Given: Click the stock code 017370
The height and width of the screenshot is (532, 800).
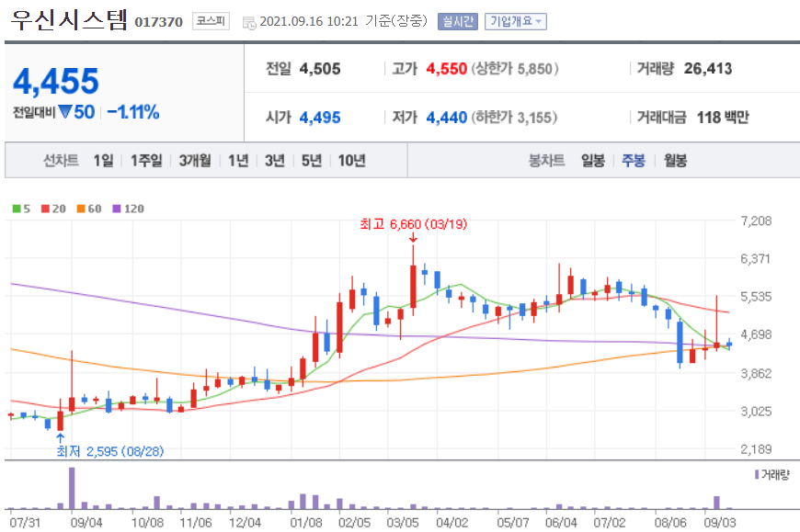Looking at the screenshot, I should [159, 22].
